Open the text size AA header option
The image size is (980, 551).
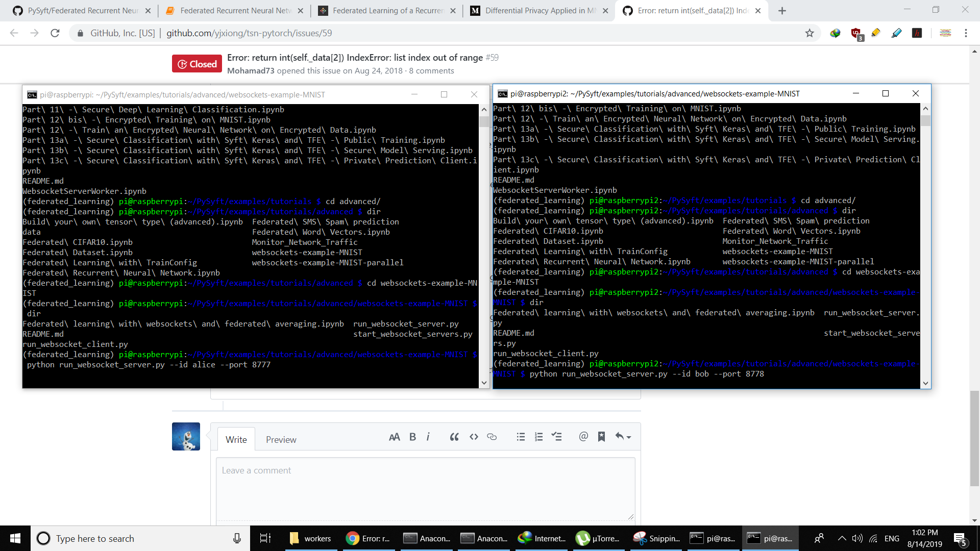pos(394,437)
